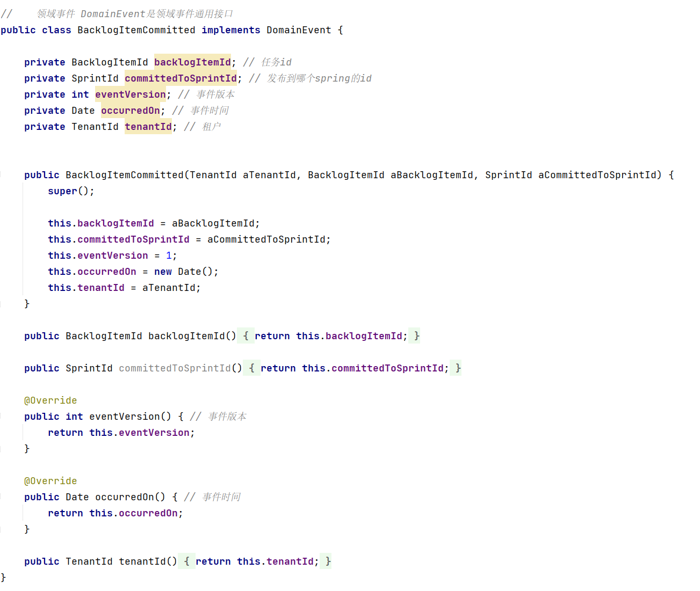700x591 pixels.
Task: Click aTenantId in 'this.tenantId = aTenantId'
Action: click(x=169, y=288)
